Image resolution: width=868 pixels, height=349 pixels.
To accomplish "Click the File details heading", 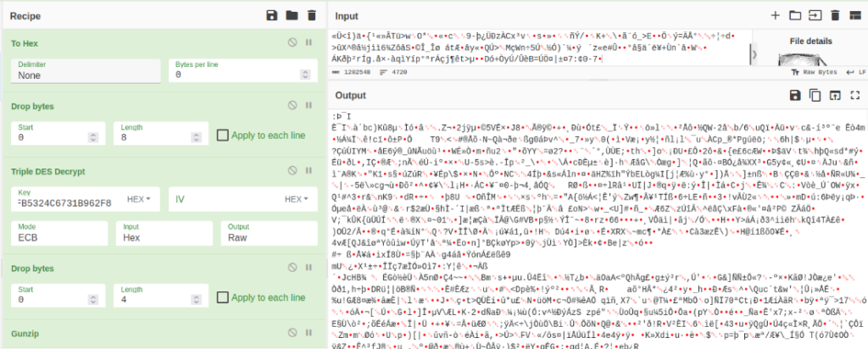I will pos(810,41).
